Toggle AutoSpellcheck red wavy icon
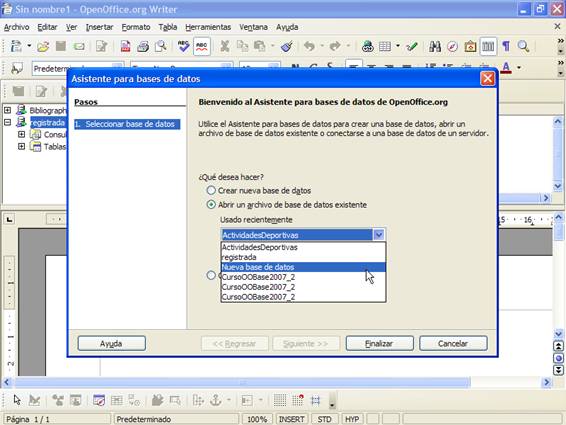Viewport: 566px width, 425px height. coord(201,47)
